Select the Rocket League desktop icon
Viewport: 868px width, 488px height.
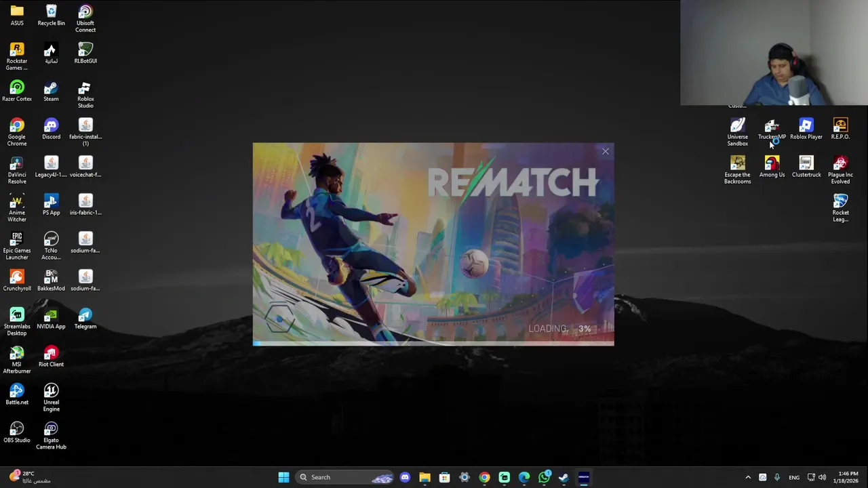840,208
